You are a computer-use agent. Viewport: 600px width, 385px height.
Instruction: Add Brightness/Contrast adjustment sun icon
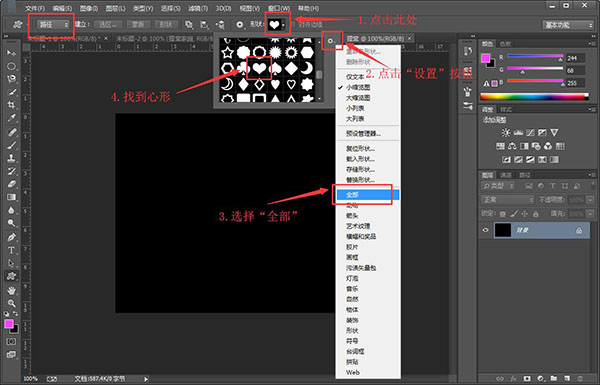coord(505,133)
